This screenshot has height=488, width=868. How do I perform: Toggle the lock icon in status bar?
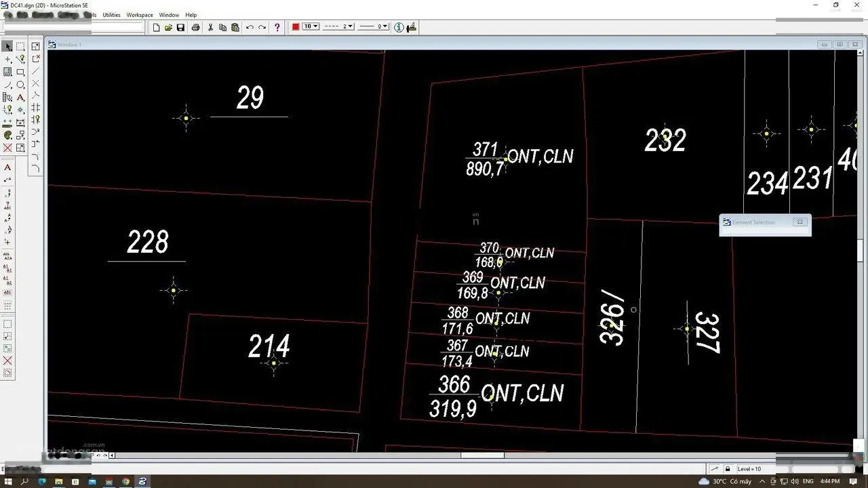pyautogui.click(x=728, y=468)
